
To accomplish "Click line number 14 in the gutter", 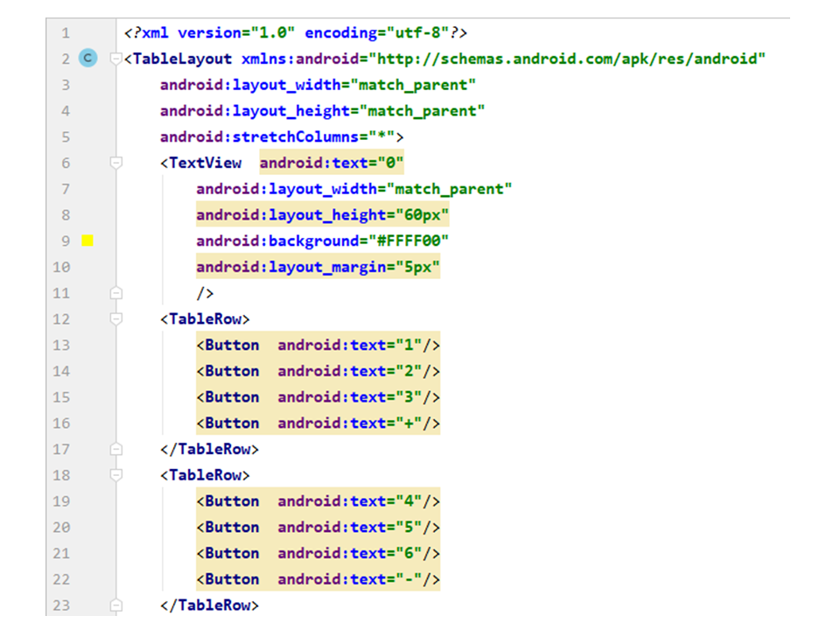I will tap(61, 371).
